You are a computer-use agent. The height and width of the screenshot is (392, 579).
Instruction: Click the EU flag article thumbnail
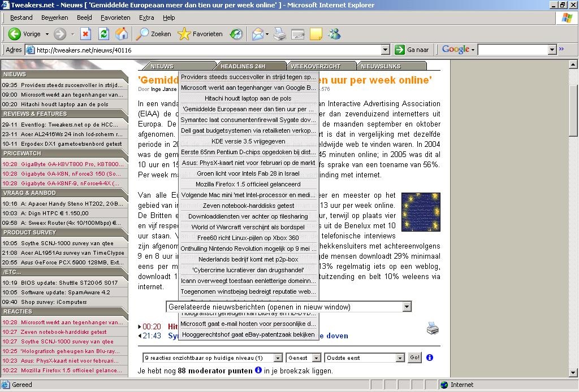point(421,212)
